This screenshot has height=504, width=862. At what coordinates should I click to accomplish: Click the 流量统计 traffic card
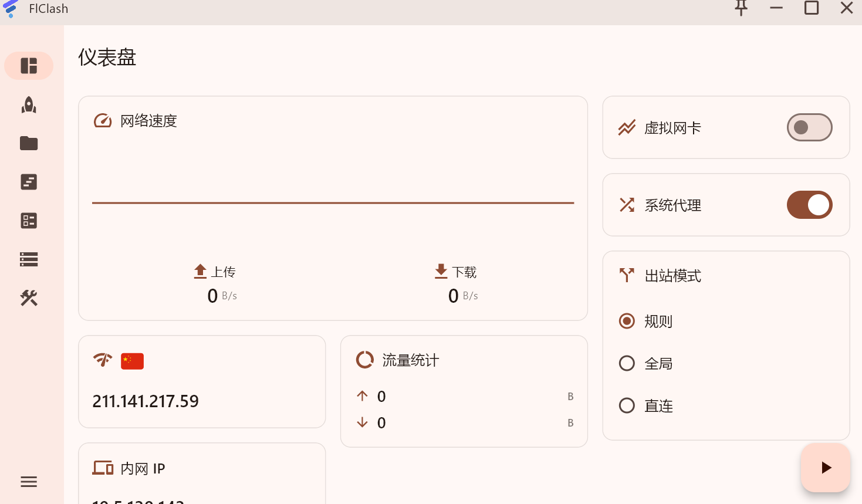[x=464, y=391]
